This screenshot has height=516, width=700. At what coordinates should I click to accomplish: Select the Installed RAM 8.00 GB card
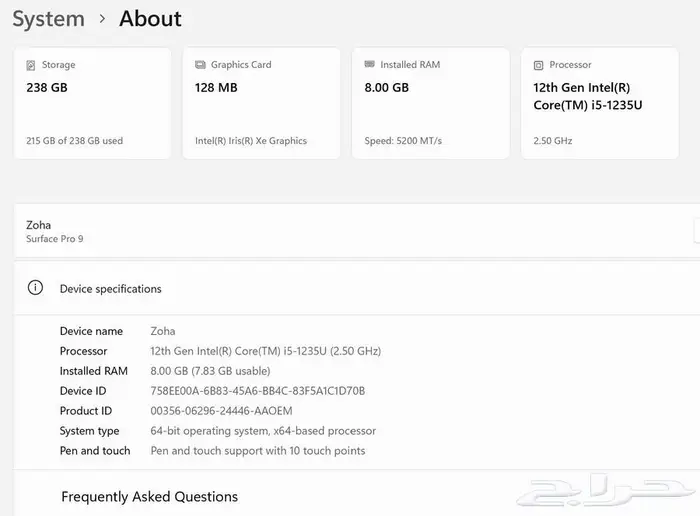(x=430, y=103)
